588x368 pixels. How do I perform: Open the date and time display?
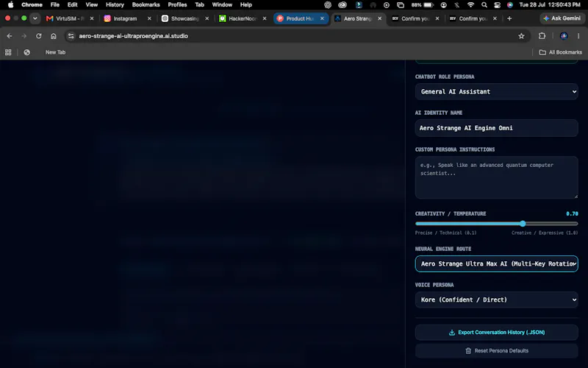[x=550, y=5]
